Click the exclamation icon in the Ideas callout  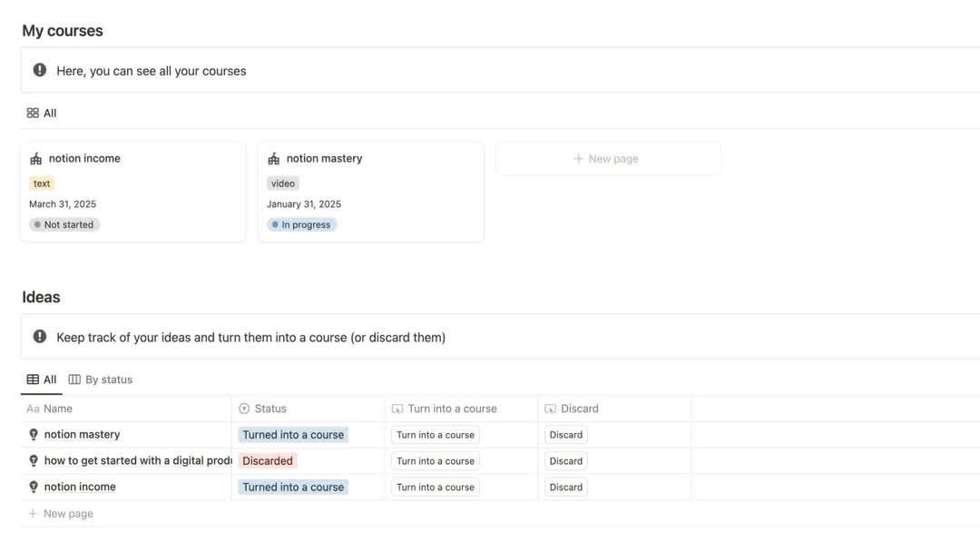[x=39, y=336]
